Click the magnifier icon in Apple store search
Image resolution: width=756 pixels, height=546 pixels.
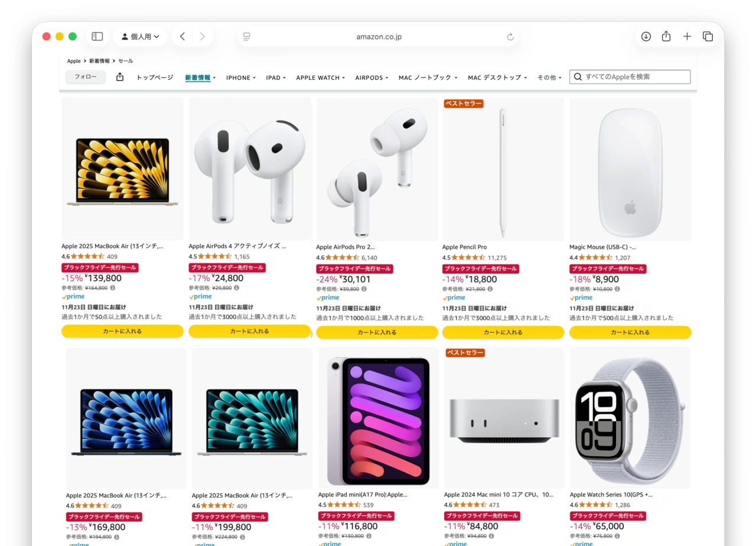578,76
